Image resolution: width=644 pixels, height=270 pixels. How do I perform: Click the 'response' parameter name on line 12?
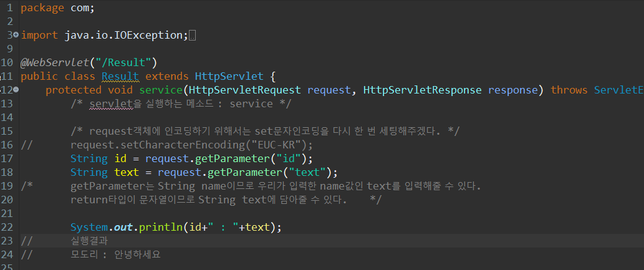[512, 90]
